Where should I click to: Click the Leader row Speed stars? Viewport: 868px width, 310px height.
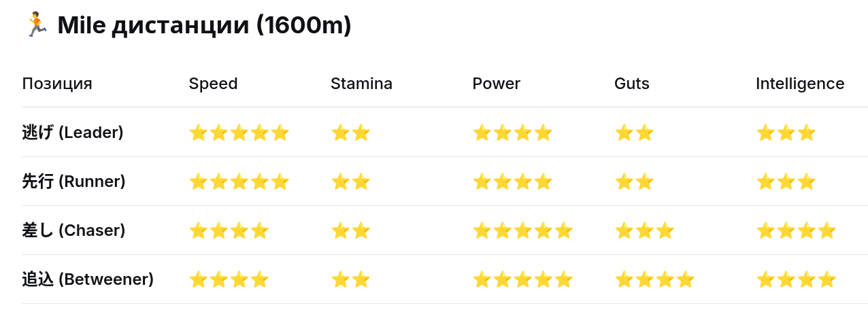coord(239,133)
